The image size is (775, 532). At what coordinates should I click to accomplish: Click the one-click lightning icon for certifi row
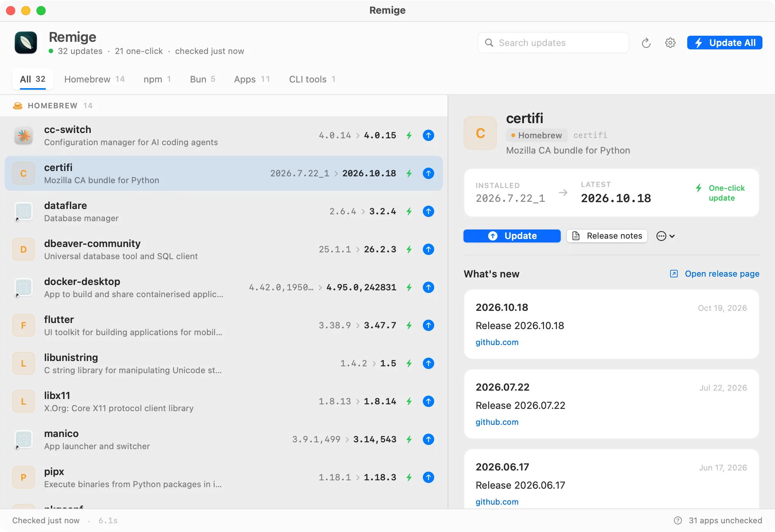[x=409, y=173]
